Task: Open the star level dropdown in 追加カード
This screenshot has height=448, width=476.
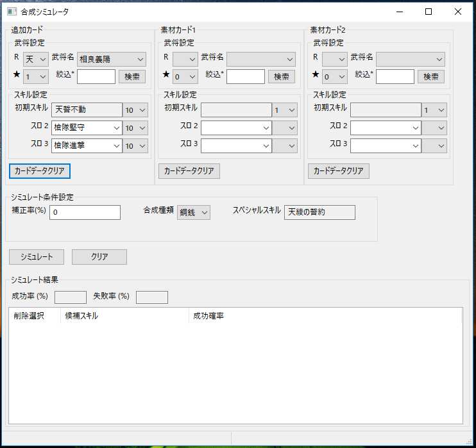Action: 35,76
